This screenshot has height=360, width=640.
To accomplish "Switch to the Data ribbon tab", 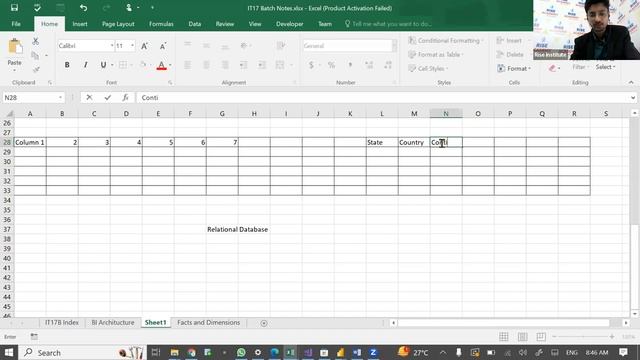I will tap(195, 24).
